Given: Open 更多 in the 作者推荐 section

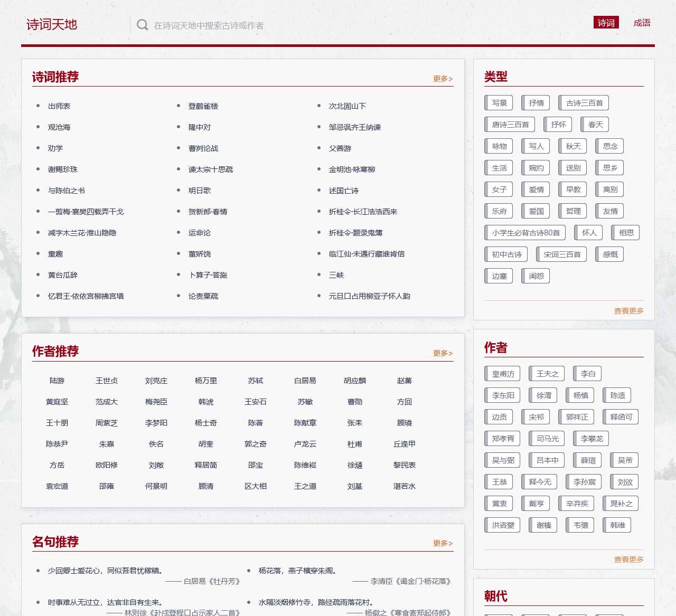Looking at the screenshot, I should [x=443, y=353].
